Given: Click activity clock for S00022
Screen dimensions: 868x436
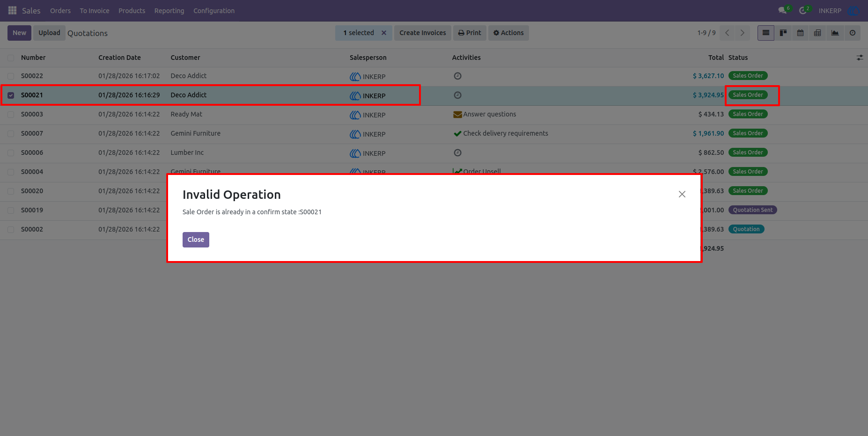Looking at the screenshot, I should [458, 76].
